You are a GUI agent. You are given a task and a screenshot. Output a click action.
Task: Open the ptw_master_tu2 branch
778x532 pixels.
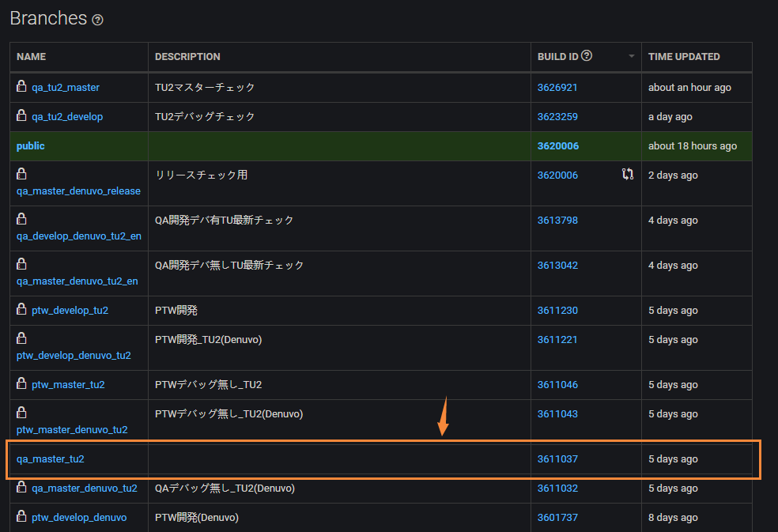pyautogui.click(x=68, y=385)
